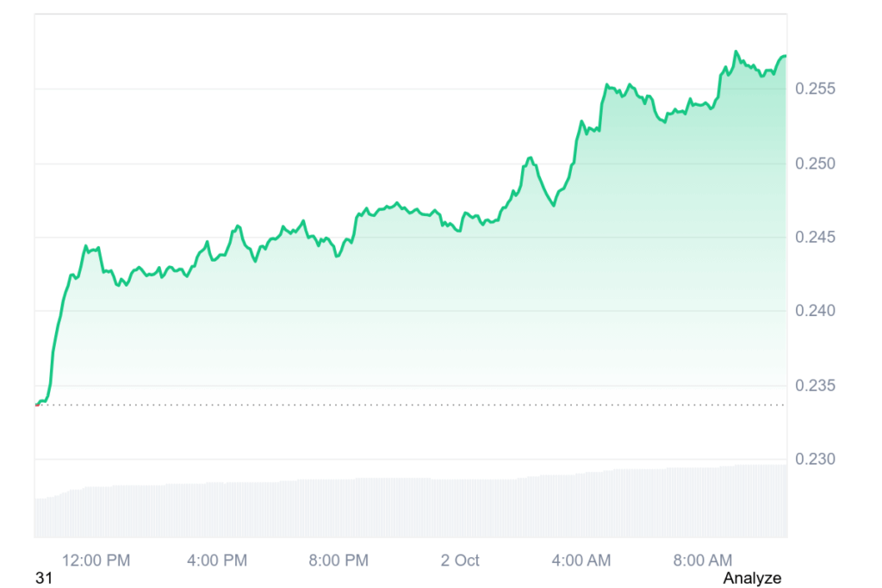The image size is (882, 588).
Task: Click the Analyze link
Action: (x=752, y=578)
